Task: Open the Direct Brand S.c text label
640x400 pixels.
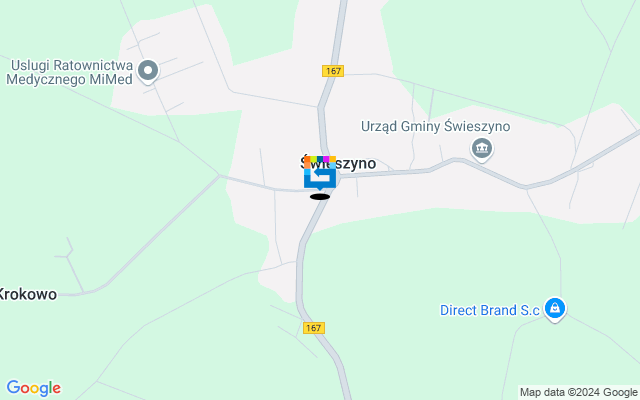Action: point(490,310)
